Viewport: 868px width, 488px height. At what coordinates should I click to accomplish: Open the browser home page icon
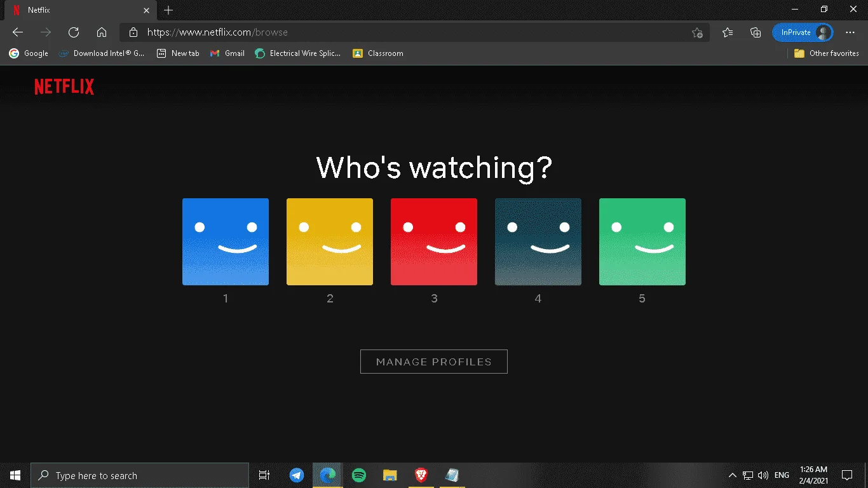pyautogui.click(x=102, y=32)
